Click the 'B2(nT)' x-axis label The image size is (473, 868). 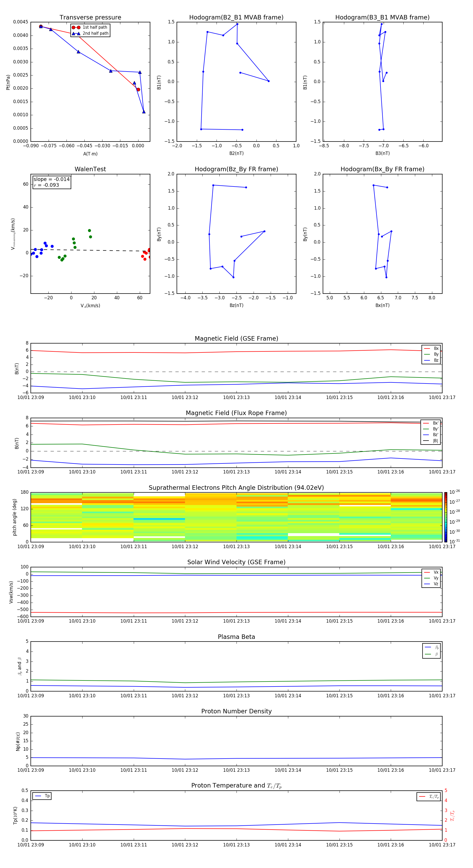[x=236, y=153]
